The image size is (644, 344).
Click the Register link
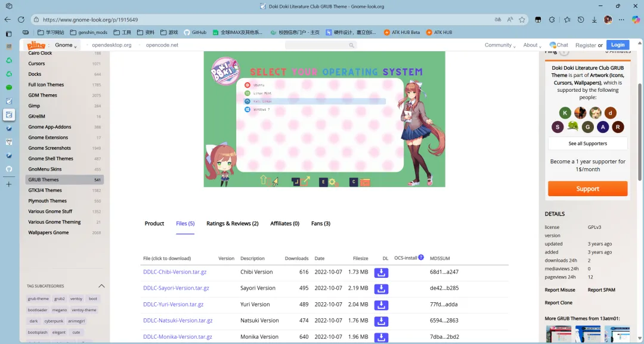(586, 45)
